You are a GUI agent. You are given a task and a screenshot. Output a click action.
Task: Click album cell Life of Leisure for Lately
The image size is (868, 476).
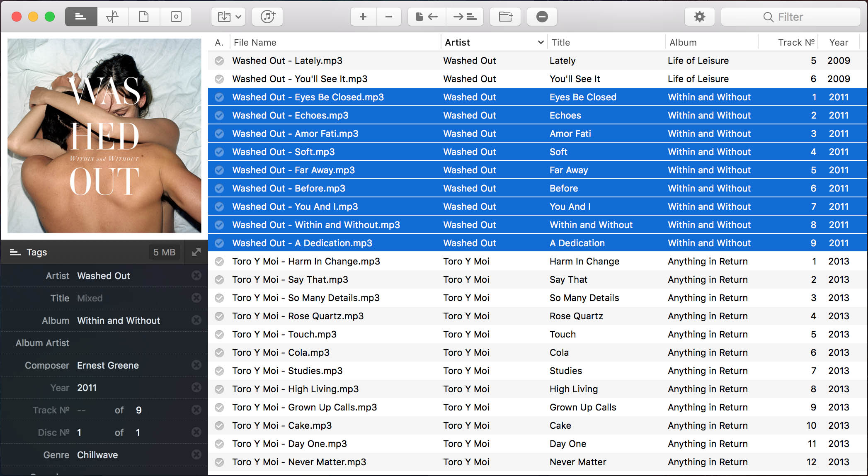coord(698,61)
